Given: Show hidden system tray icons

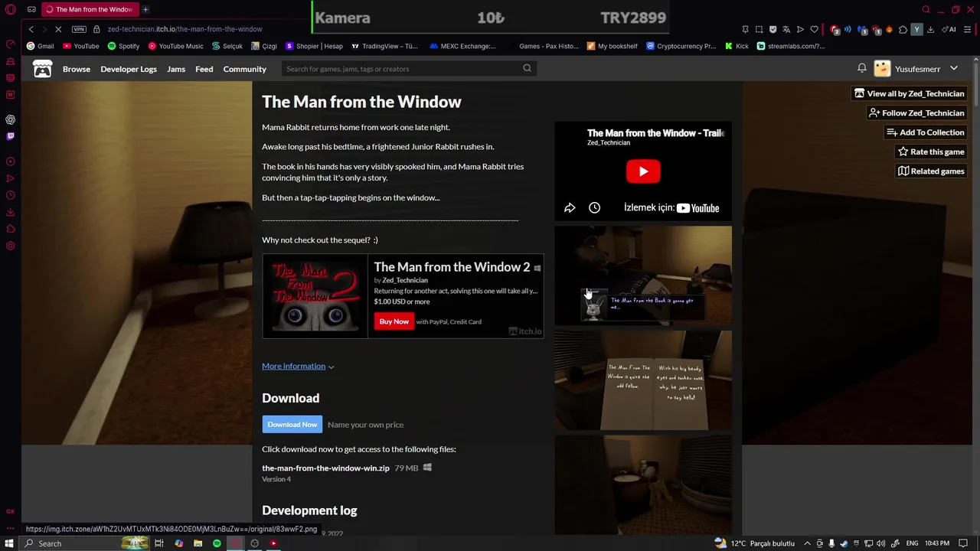Looking at the screenshot, I should pyautogui.click(x=806, y=543).
